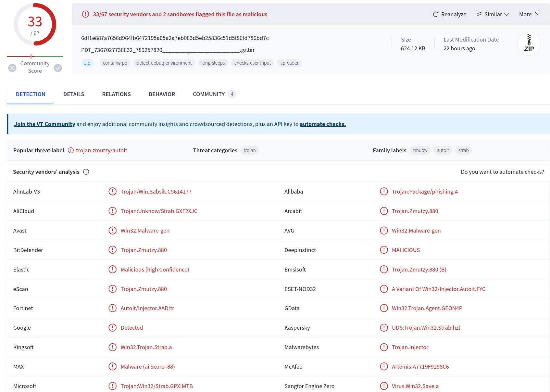The width and height of the screenshot is (550, 392).
Task: Click the Google detection alert icon
Action: point(112,328)
